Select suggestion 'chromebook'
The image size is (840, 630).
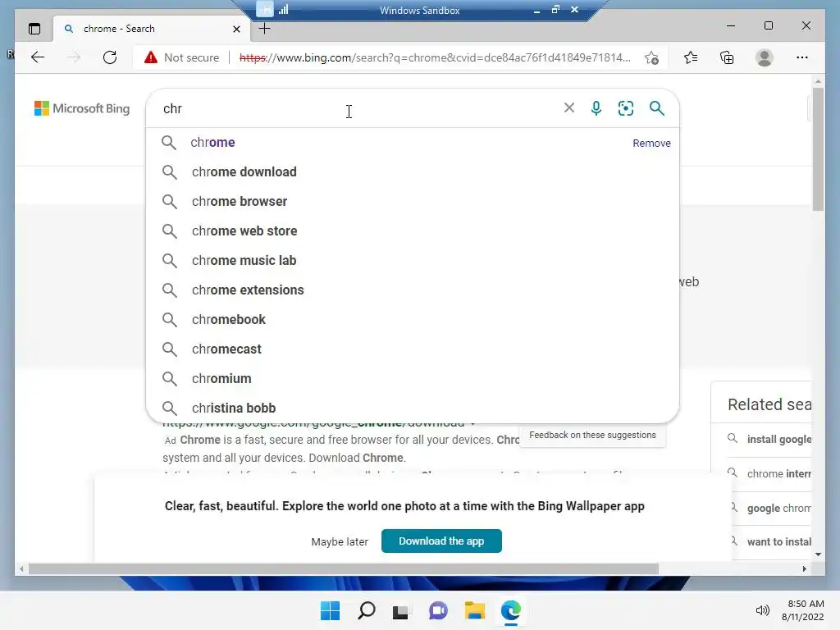coord(413,319)
